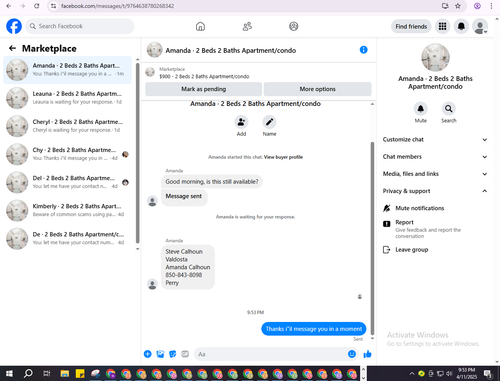
Task: Expand Customize chat section
Action: (435, 140)
